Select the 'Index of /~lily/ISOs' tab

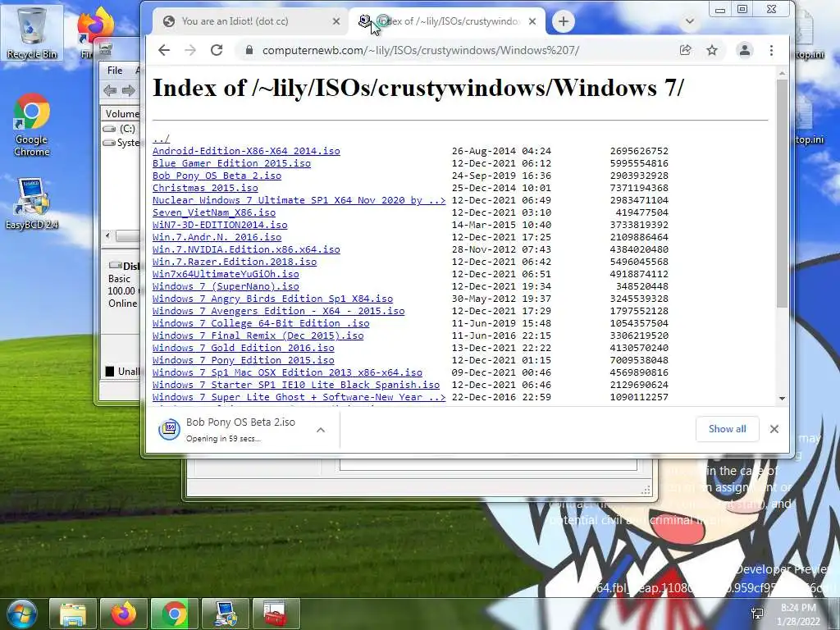448,21
